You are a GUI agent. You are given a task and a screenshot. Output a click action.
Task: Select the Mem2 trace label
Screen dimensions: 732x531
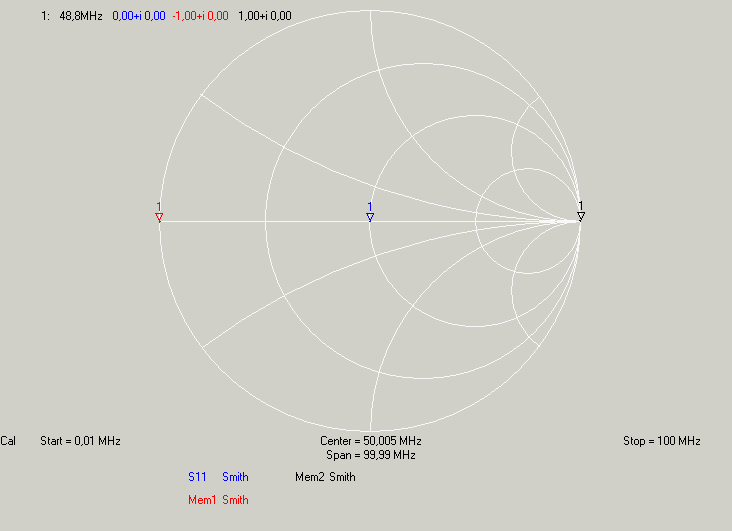310,477
